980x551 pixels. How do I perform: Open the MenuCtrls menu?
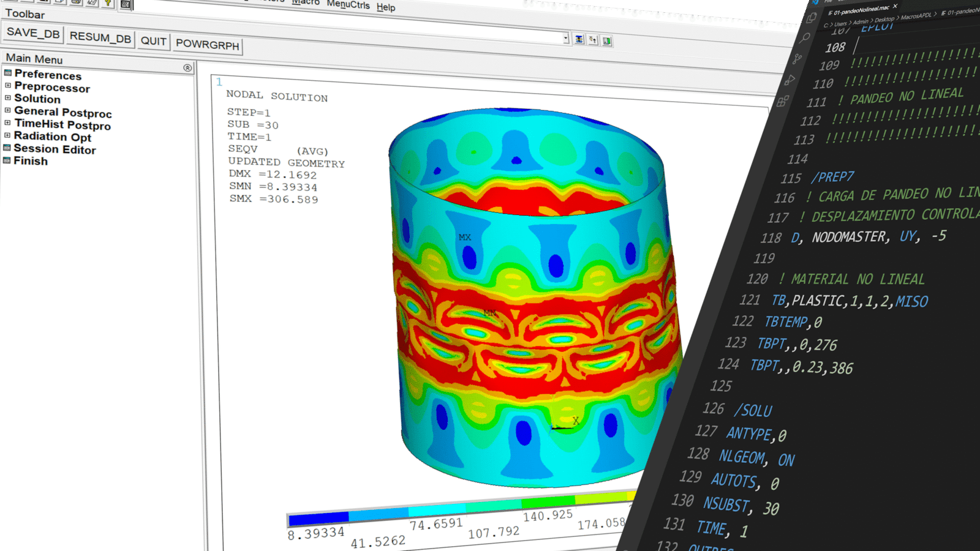point(348,4)
